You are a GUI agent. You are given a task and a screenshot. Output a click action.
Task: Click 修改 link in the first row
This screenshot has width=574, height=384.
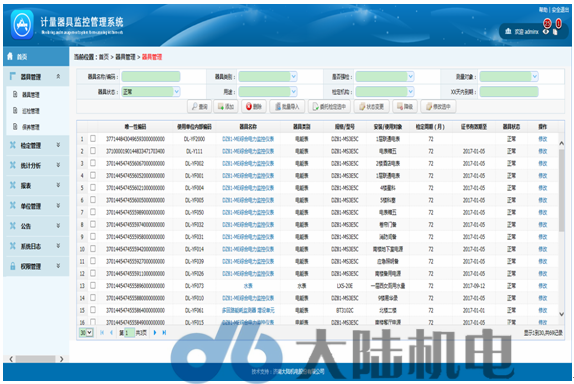[543, 139]
